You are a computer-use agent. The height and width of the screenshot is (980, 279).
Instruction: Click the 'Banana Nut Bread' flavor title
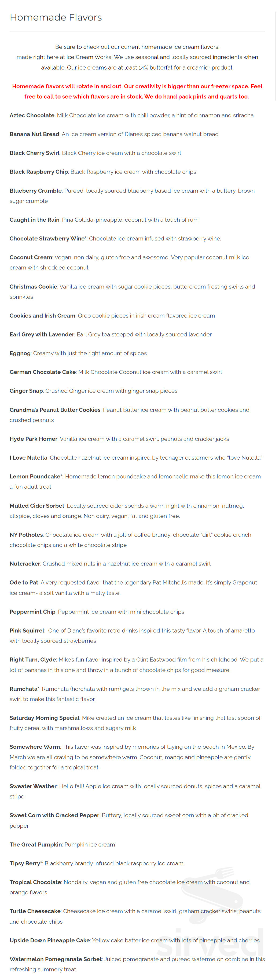click(x=34, y=134)
